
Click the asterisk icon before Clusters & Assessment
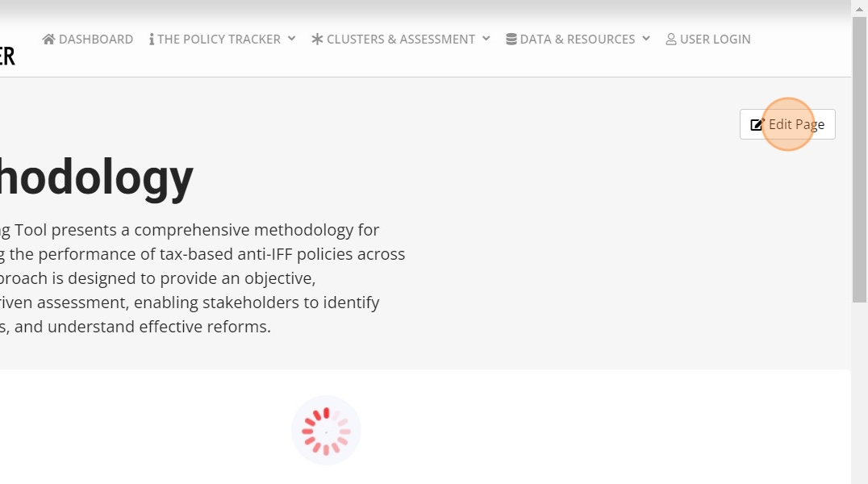317,39
